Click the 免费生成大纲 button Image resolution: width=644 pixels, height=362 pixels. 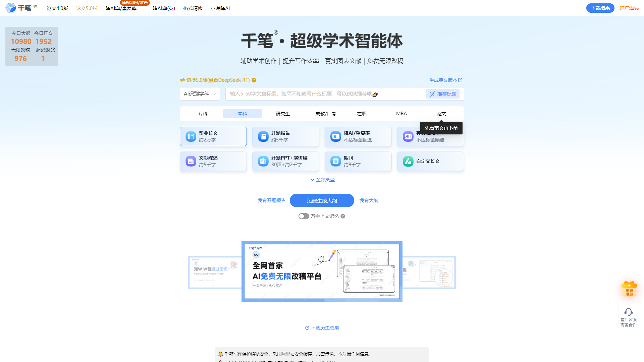[322, 200]
